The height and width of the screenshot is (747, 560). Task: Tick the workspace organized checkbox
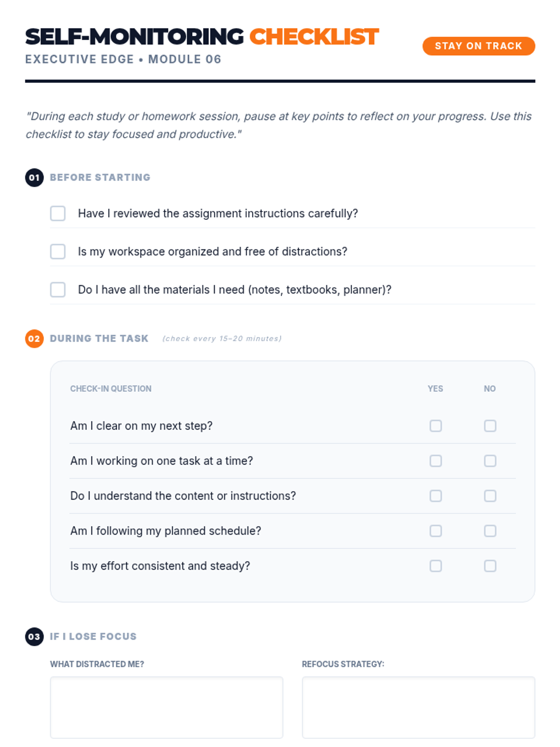tap(58, 251)
